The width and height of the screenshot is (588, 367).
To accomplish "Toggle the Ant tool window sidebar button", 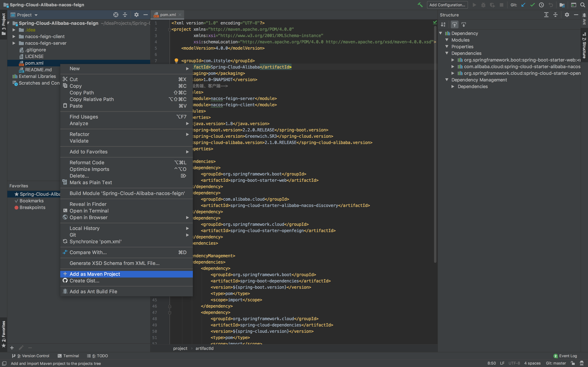I will (584, 19).
